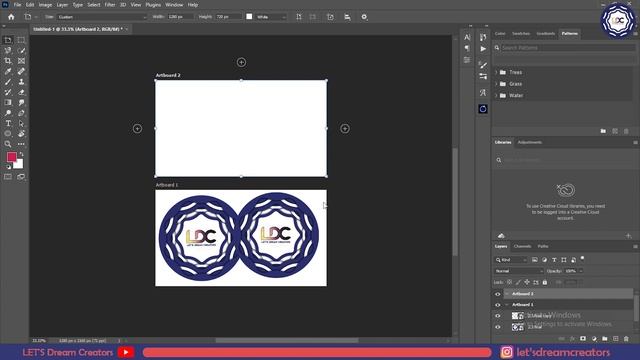Select the Ellipse shape tool
Viewport: 640px width, 360px height.
[8, 133]
